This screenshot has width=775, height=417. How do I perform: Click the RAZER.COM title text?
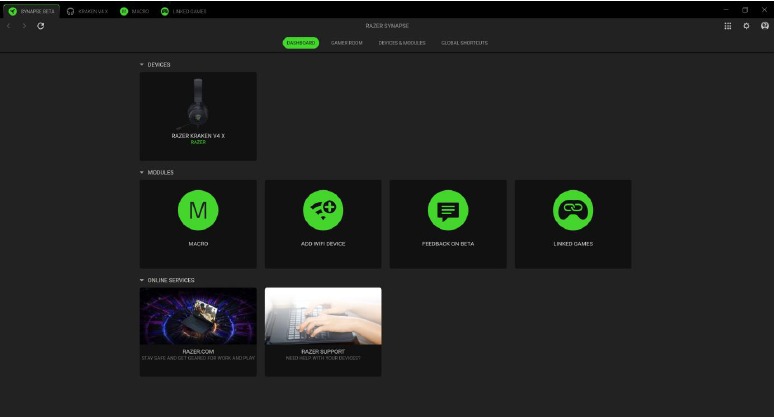click(198, 352)
